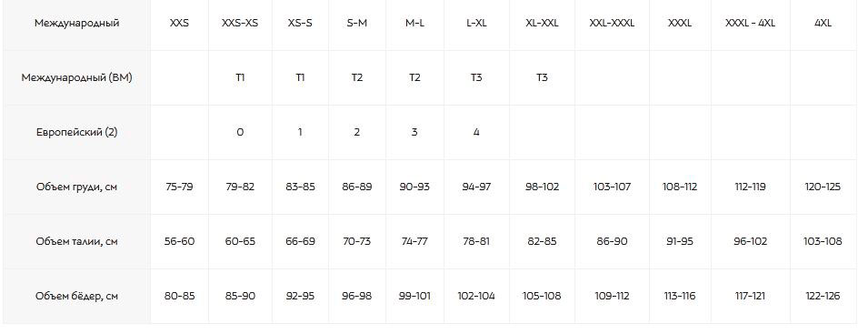The image size is (868, 334).
Task: Click the hip value 99-101 cell
Action: (x=414, y=297)
